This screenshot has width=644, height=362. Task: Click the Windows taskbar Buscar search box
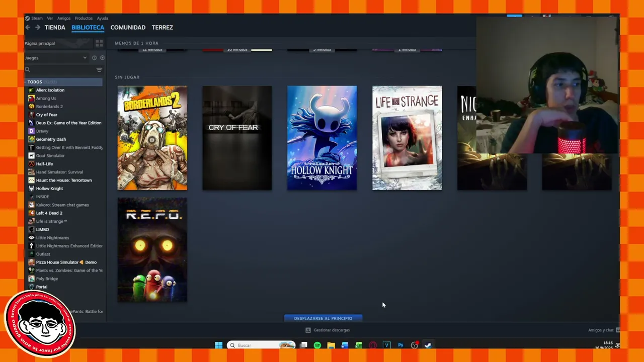261,345
